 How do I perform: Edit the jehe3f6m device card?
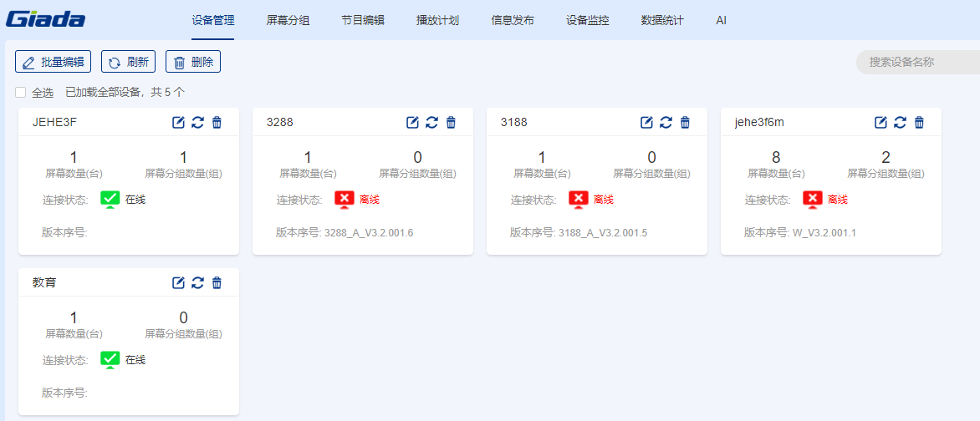[x=880, y=123]
